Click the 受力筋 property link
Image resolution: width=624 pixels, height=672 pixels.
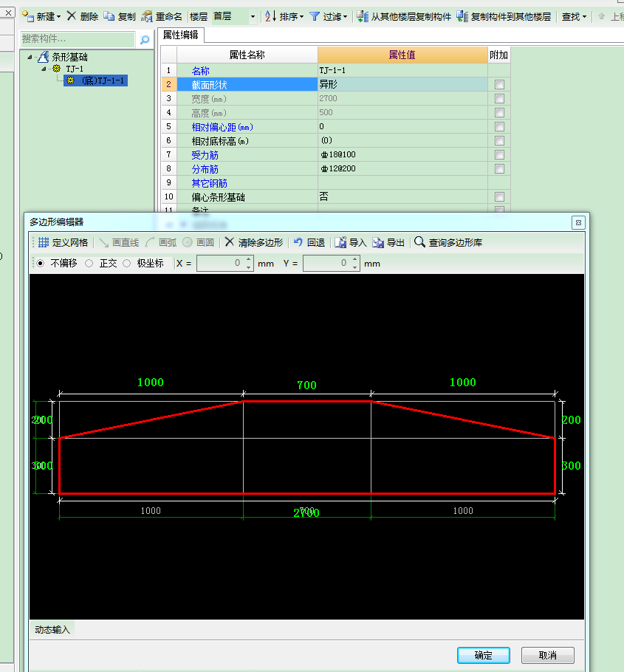(205, 155)
